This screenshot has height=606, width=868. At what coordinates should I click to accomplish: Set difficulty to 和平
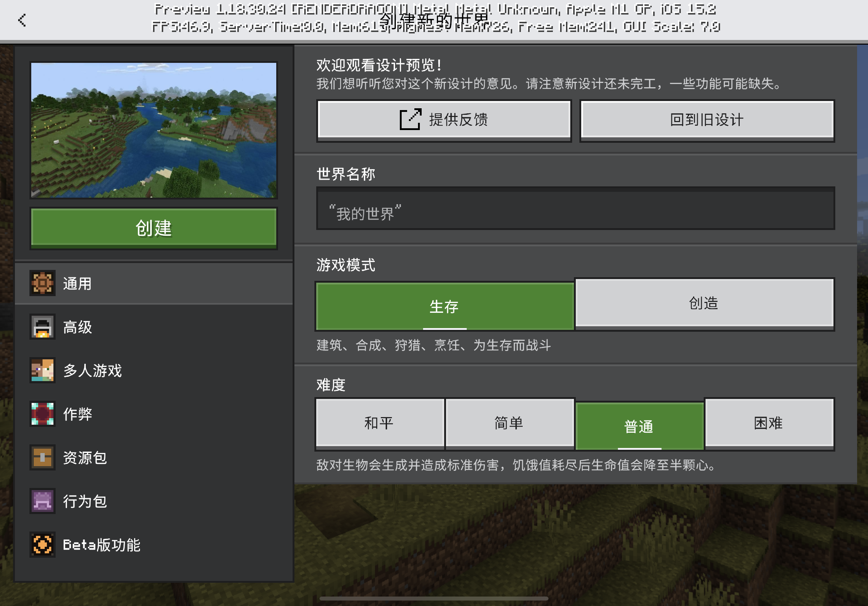[379, 423]
